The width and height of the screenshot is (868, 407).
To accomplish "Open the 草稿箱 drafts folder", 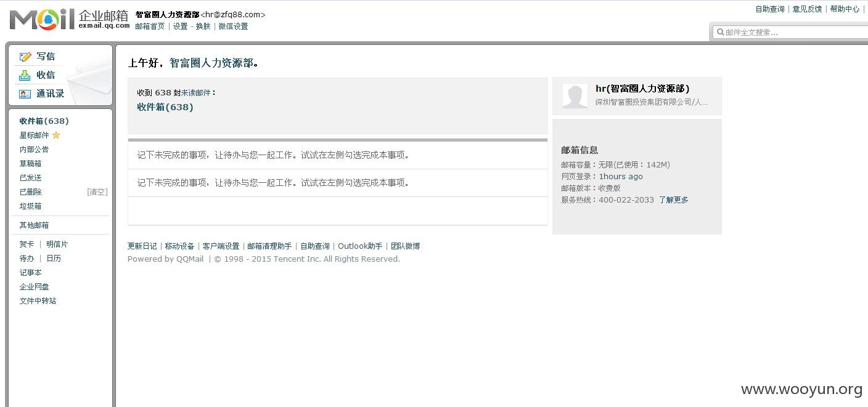I will pyautogui.click(x=30, y=163).
